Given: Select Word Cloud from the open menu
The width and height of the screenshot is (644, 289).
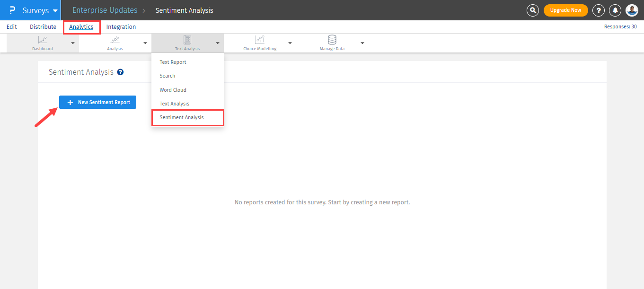Looking at the screenshot, I should pos(173,90).
